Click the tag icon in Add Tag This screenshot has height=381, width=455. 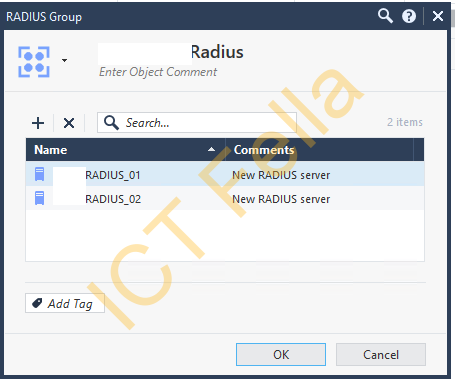(37, 303)
